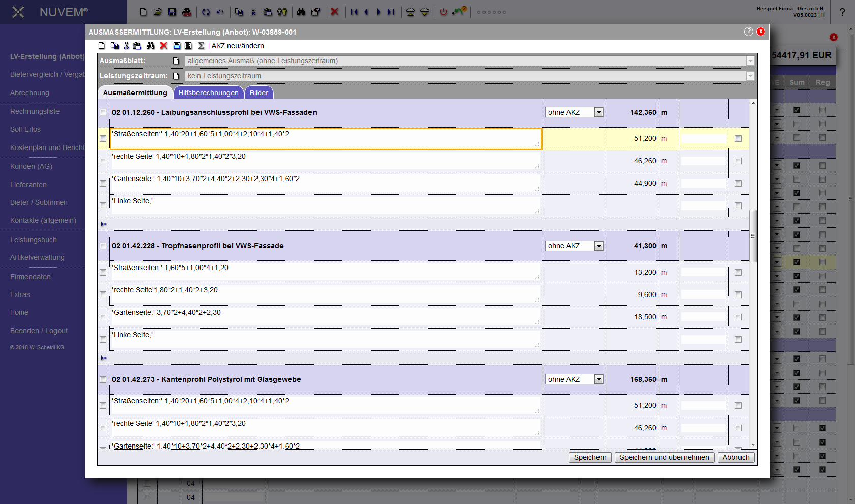This screenshot has width=855, height=504.
Task: Open the Bilder tab
Action: tap(259, 93)
